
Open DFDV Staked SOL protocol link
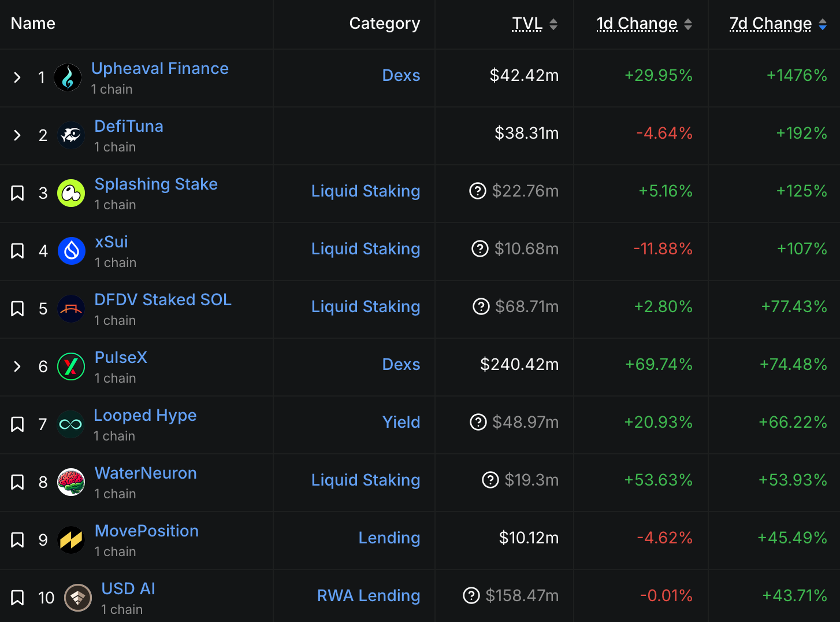[163, 299]
